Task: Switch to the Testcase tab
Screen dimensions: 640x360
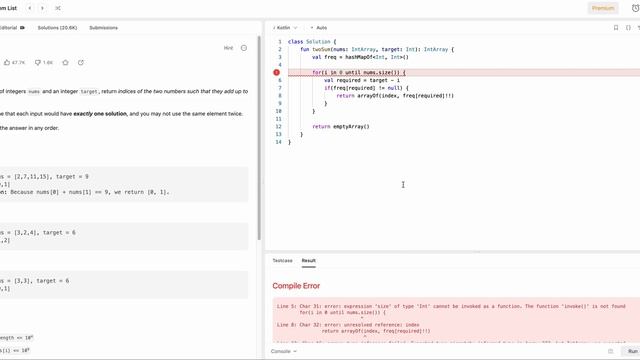Action: [x=282, y=260]
